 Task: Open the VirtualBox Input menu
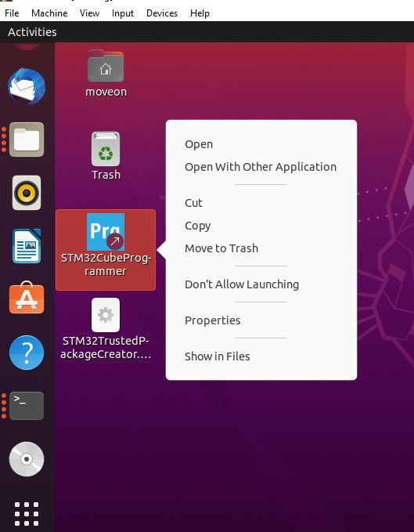pyautogui.click(x=123, y=13)
